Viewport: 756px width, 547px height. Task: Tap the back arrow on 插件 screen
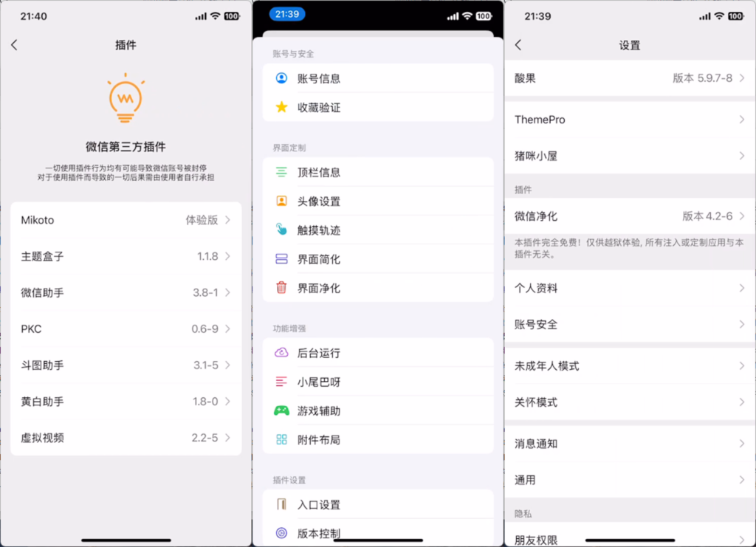pyautogui.click(x=14, y=45)
